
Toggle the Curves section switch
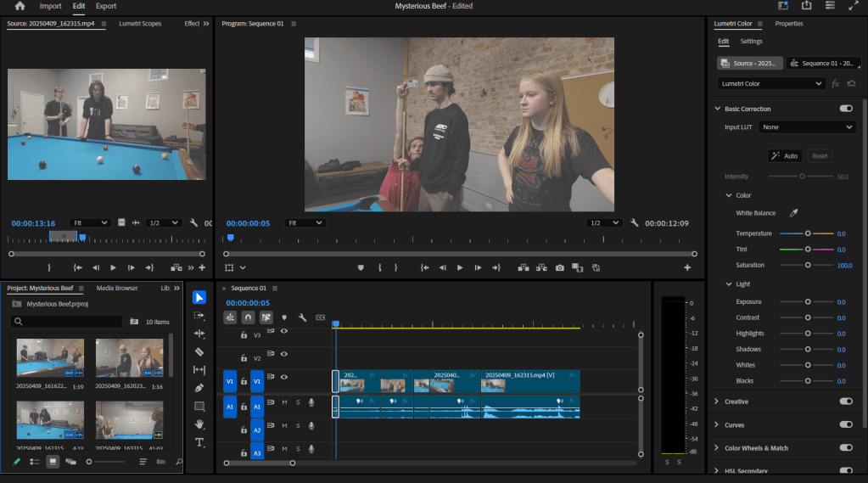coord(845,424)
